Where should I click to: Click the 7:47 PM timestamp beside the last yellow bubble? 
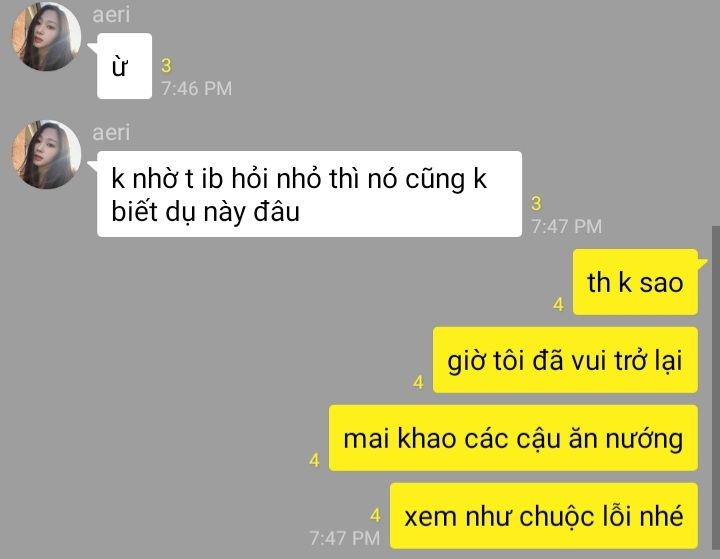coord(345,538)
